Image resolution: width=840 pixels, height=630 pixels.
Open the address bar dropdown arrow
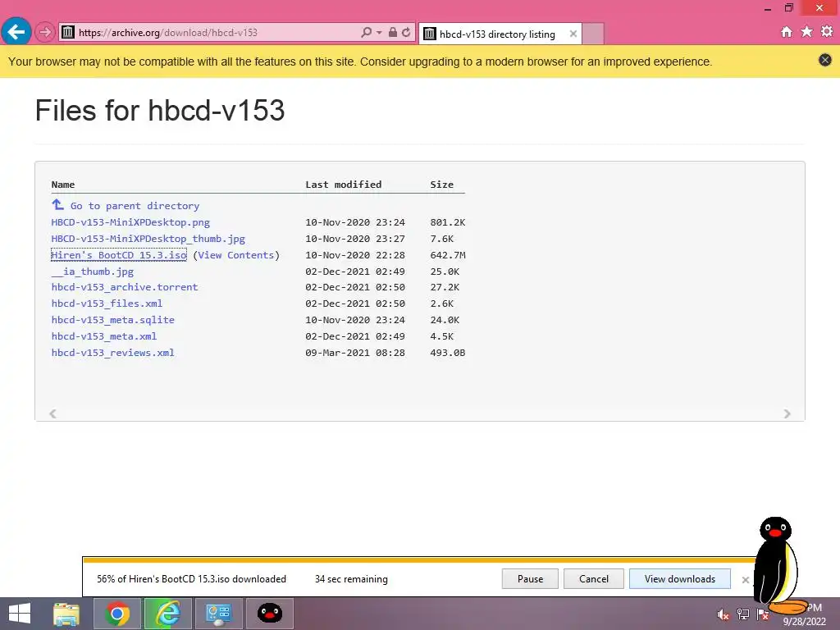pos(379,33)
